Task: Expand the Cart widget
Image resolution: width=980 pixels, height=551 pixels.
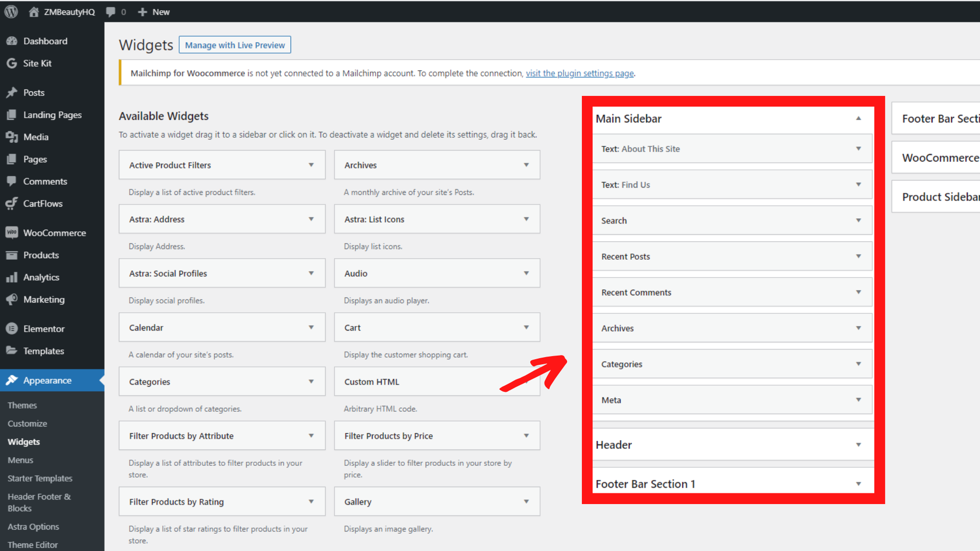Action: click(526, 327)
